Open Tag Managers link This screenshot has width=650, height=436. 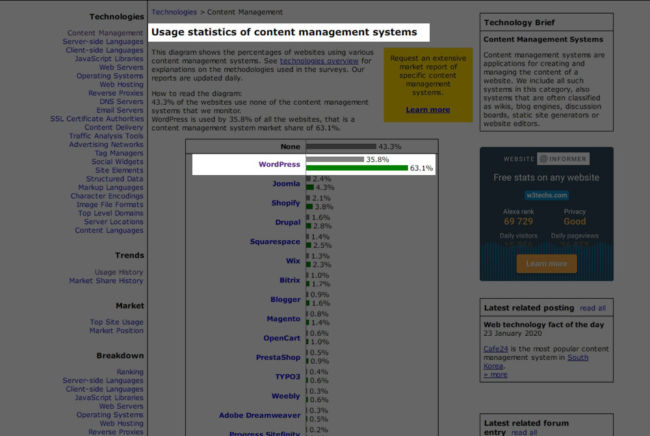pos(119,153)
